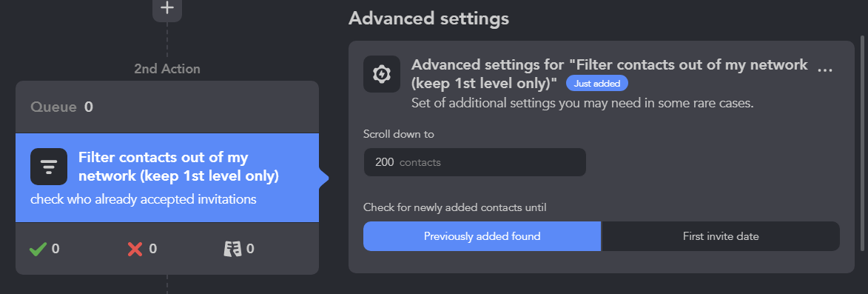Click the settings panel vertical scrollbar
Image resolution: width=868 pixels, height=294 pixels.
pos(862,143)
